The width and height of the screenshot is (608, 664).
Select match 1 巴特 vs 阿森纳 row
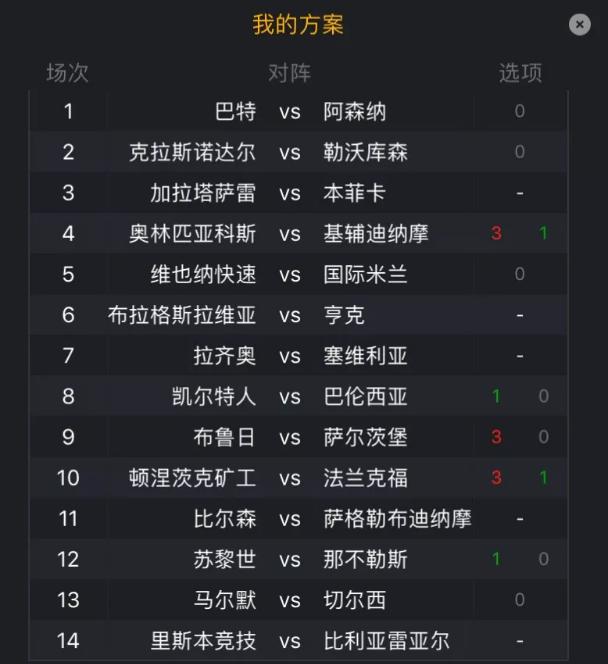(x=298, y=111)
